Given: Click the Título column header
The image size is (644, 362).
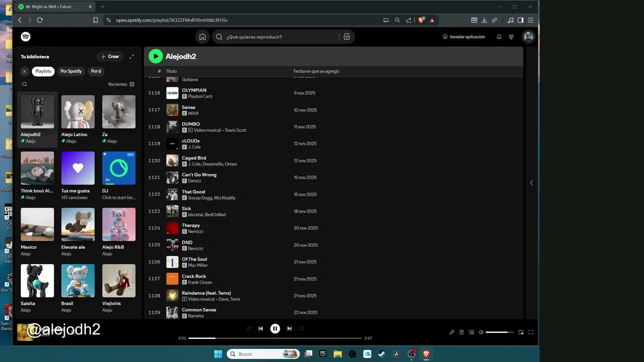Looking at the screenshot, I should [x=172, y=71].
